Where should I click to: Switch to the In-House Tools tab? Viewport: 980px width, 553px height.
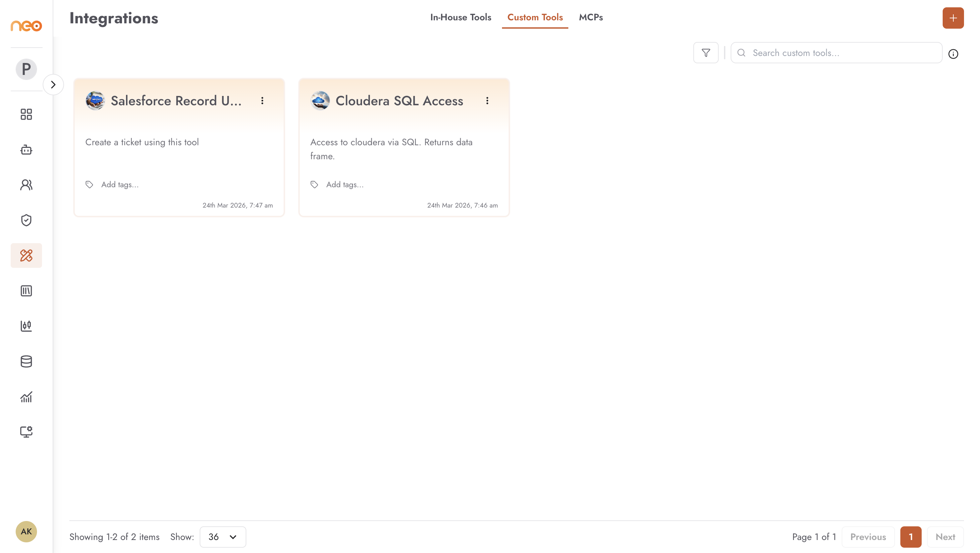(x=461, y=17)
